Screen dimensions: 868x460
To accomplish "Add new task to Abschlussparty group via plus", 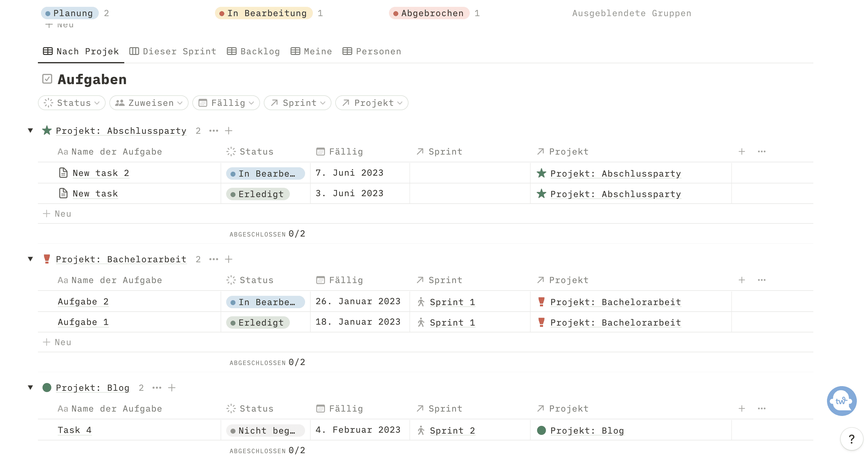I will click(229, 131).
